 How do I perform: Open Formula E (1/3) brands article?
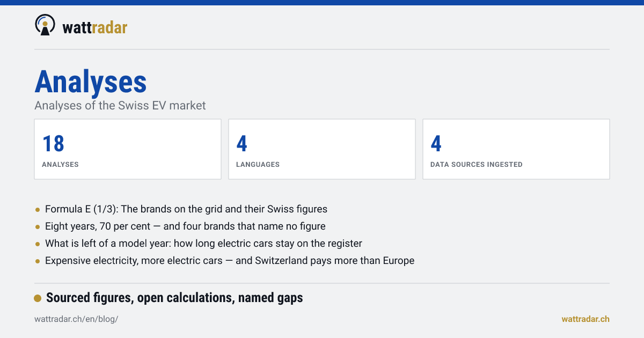(x=186, y=209)
